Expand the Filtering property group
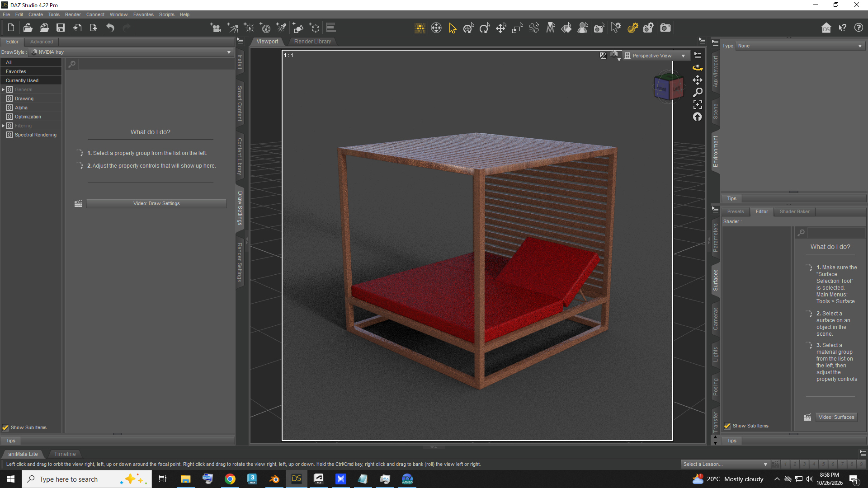This screenshot has width=868, height=488. (x=3, y=126)
